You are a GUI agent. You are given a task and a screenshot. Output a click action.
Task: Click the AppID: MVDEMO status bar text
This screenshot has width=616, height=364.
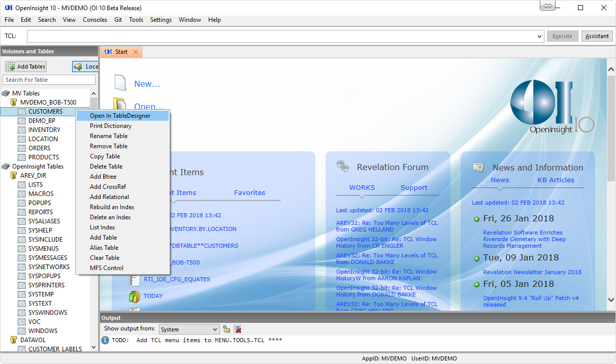[x=384, y=358]
